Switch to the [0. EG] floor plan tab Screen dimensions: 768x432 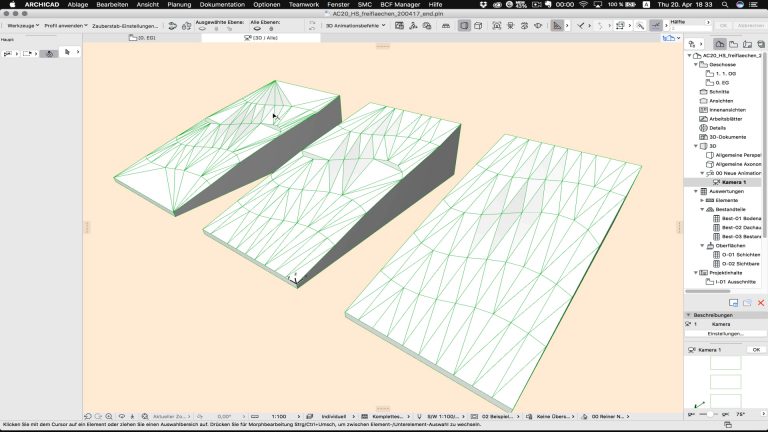click(x=146, y=38)
